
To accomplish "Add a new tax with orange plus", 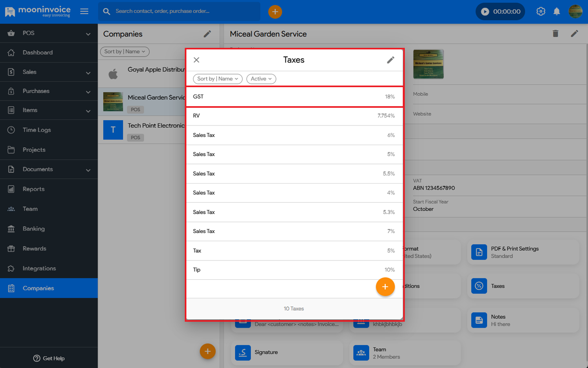I will [x=385, y=287].
